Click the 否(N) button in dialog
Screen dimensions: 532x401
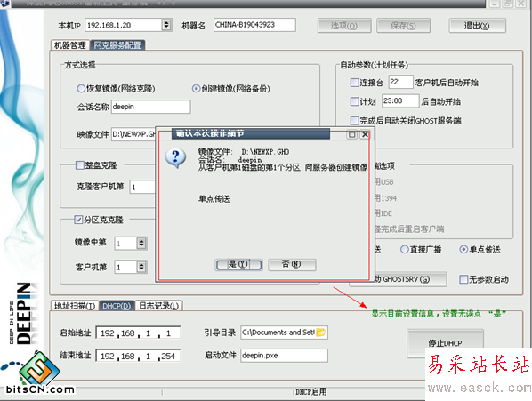click(292, 264)
